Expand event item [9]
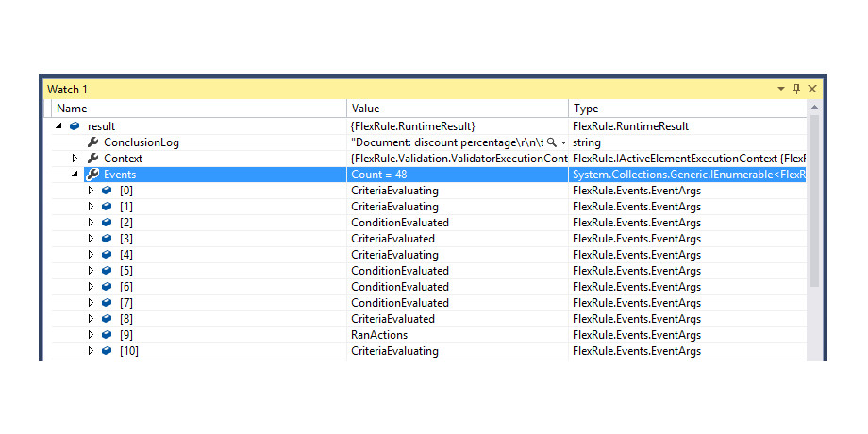The height and width of the screenshot is (434, 868). click(91, 335)
